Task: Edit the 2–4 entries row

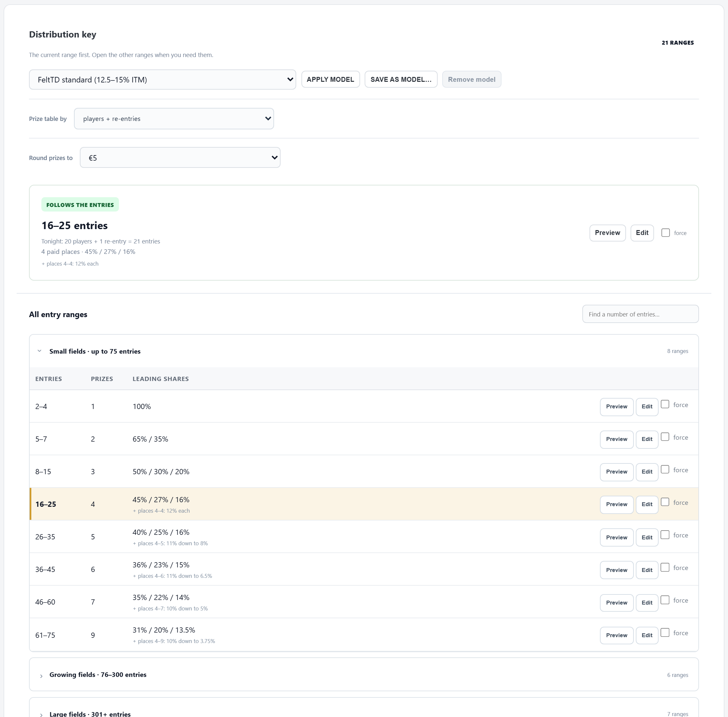Action: tap(647, 407)
